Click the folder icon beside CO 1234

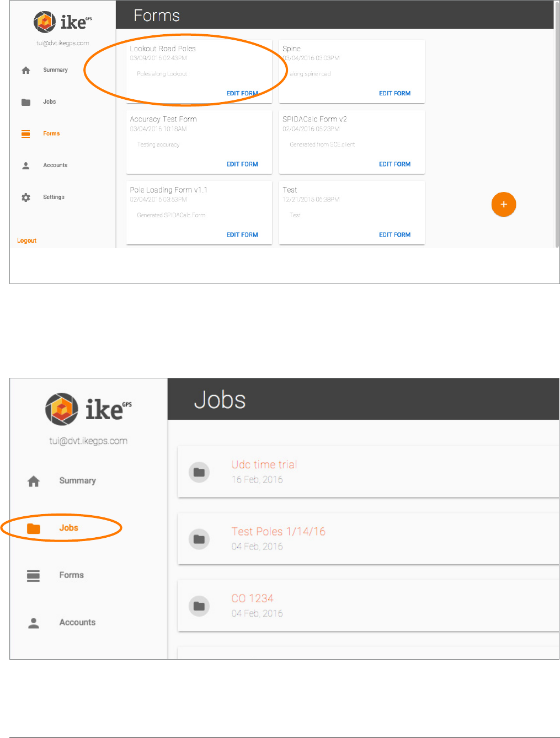pos(199,606)
